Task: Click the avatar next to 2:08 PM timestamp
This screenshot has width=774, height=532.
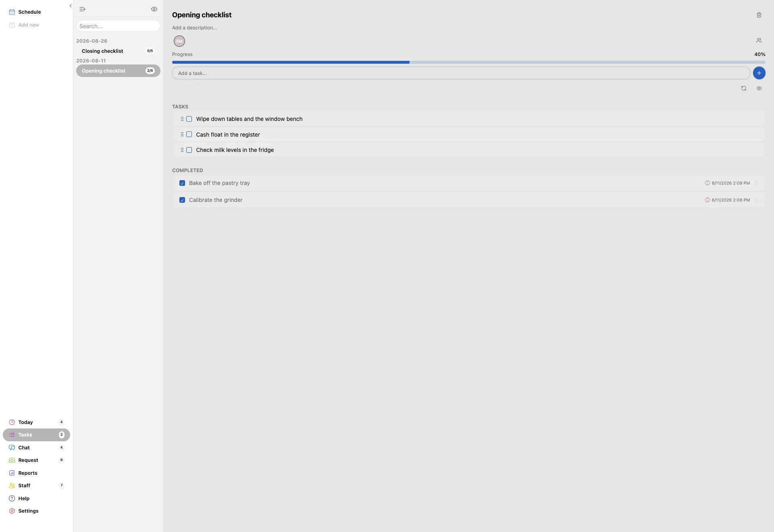Action: click(707, 200)
